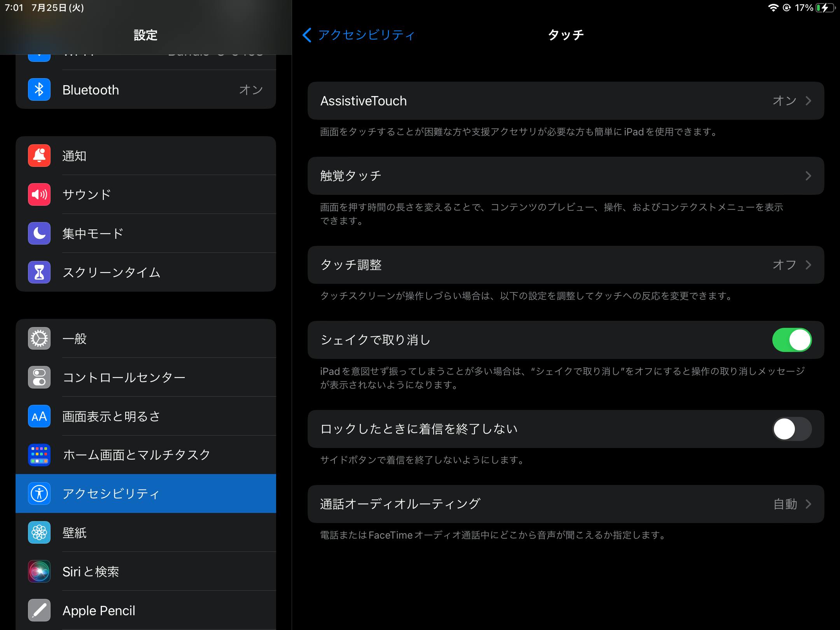Select 画面表示と明るさ in sidebar
The image size is (840, 630).
pyautogui.click(x=111, y=416)
